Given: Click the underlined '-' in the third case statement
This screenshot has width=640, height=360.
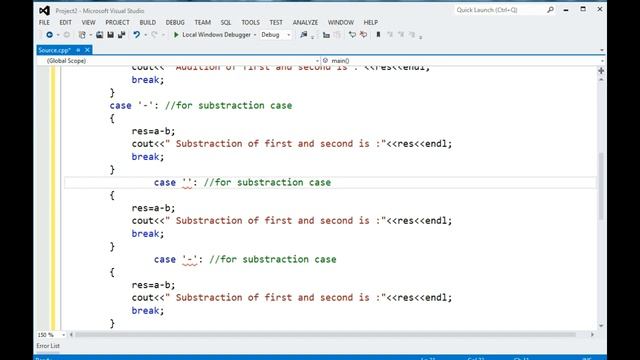Looking at the screenshot, I should tap(190, 260).
